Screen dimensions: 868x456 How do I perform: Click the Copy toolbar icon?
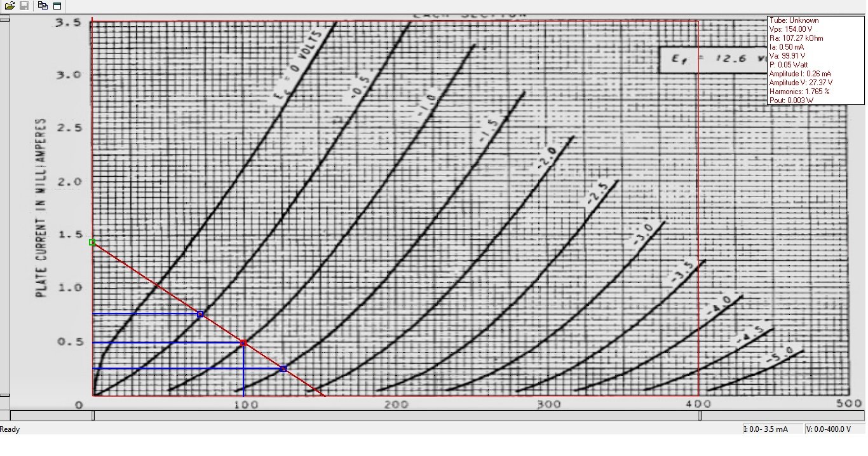pos(43,6)
